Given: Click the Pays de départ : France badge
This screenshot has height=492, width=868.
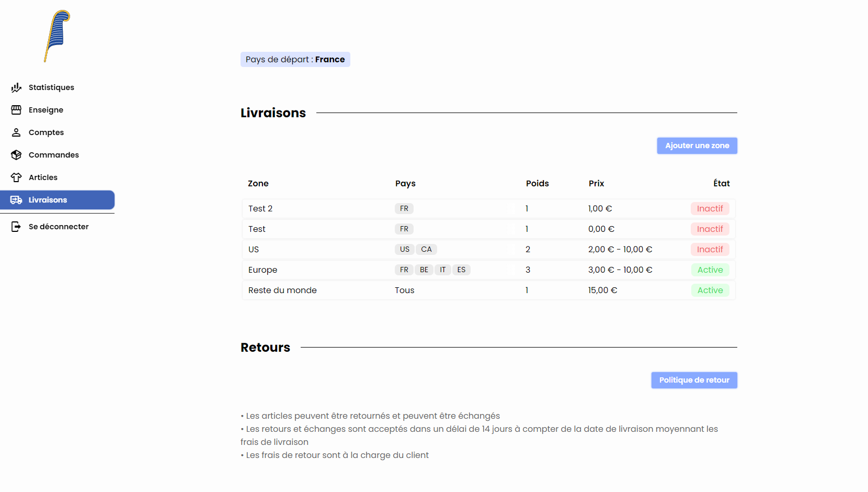Looking at the screenshot, I should pos(295,59).
